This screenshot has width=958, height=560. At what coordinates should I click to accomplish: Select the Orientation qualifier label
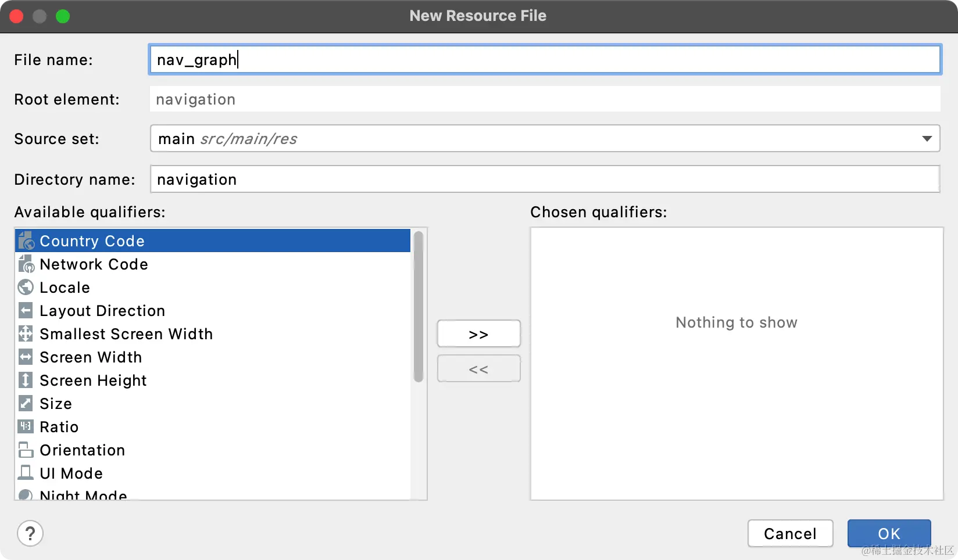pyautogui.click(x=82, y=450)
